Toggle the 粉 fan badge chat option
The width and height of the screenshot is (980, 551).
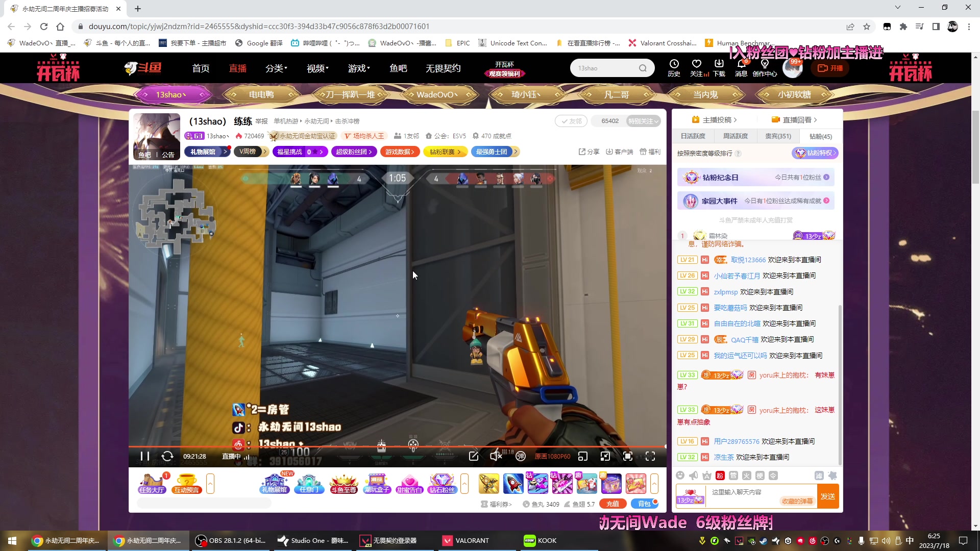[x=720, y=475]
